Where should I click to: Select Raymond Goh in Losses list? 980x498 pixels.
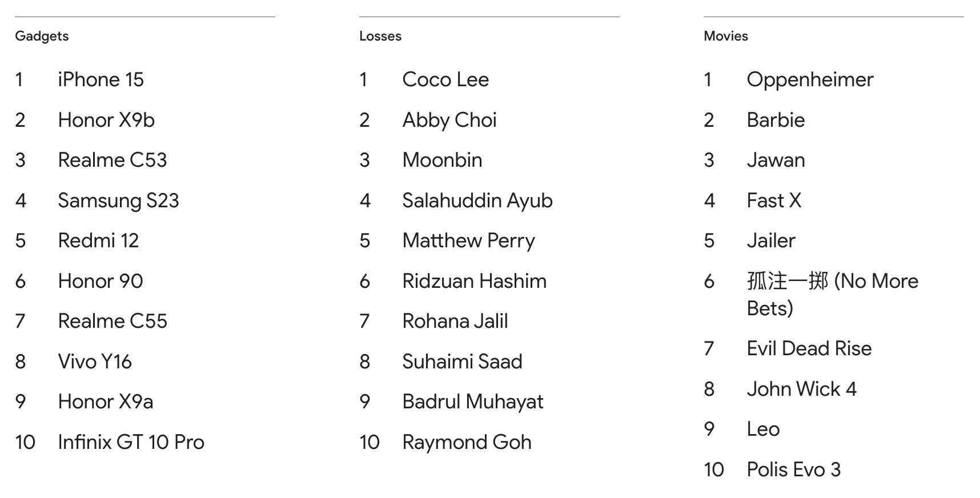[467, 442]
